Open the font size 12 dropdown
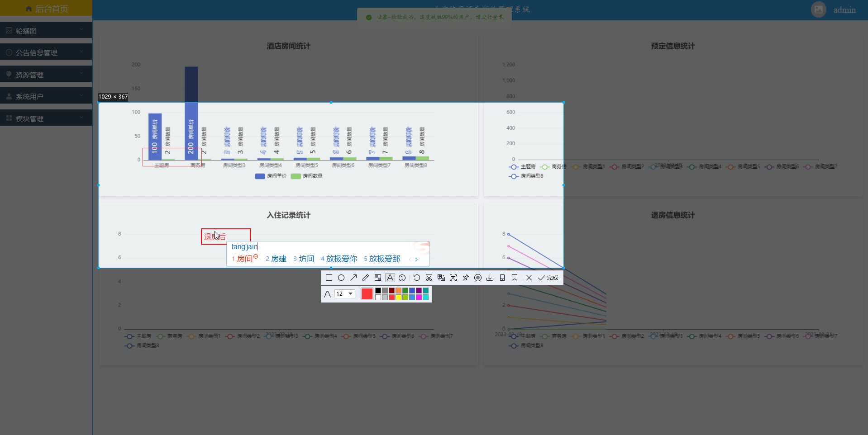This screenshot has height=435, width=868. (x=345, y=294)
